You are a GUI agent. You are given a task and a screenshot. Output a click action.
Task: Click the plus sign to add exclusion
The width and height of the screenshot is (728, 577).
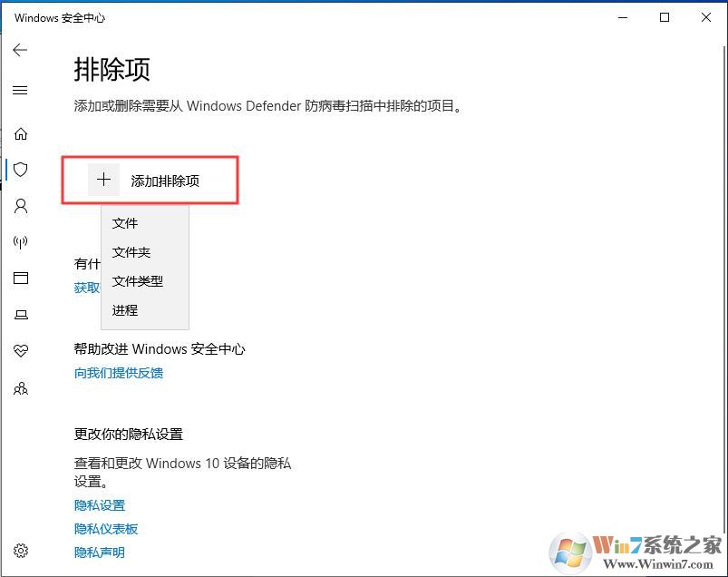tap(103, 180)
